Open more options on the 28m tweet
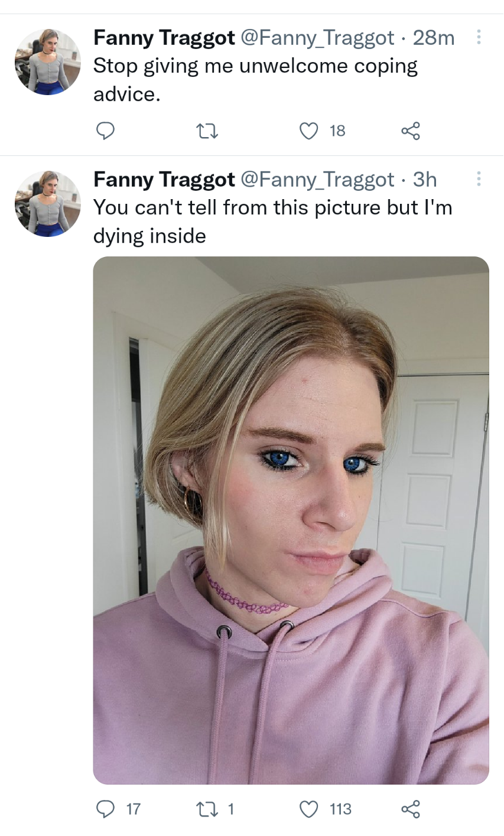This screenshot has height=836, width=504. (x=479, y=37)
